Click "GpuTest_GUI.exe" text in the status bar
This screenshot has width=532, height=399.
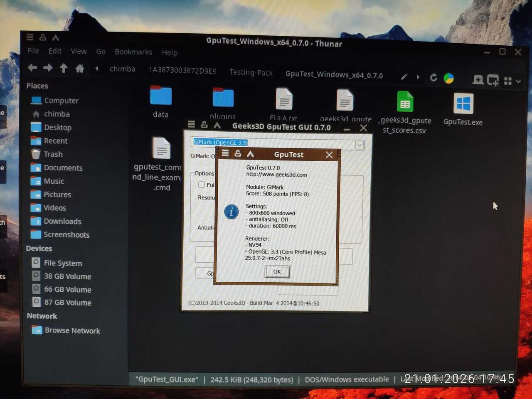(x=167, y=379)
